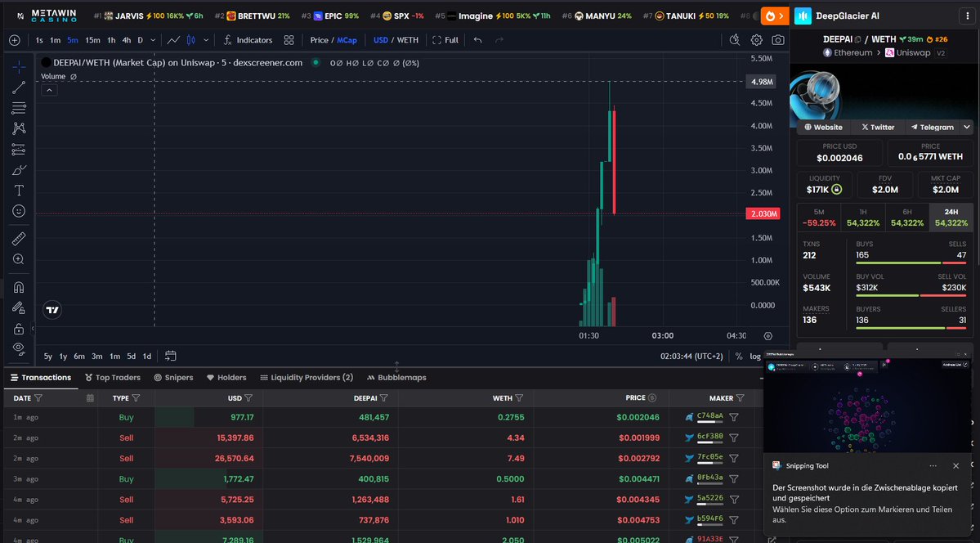Viewport: 980px width, 543px height.
Task: Set chart range to 5y
Action: pyautogui.click(x=48, y=356)
